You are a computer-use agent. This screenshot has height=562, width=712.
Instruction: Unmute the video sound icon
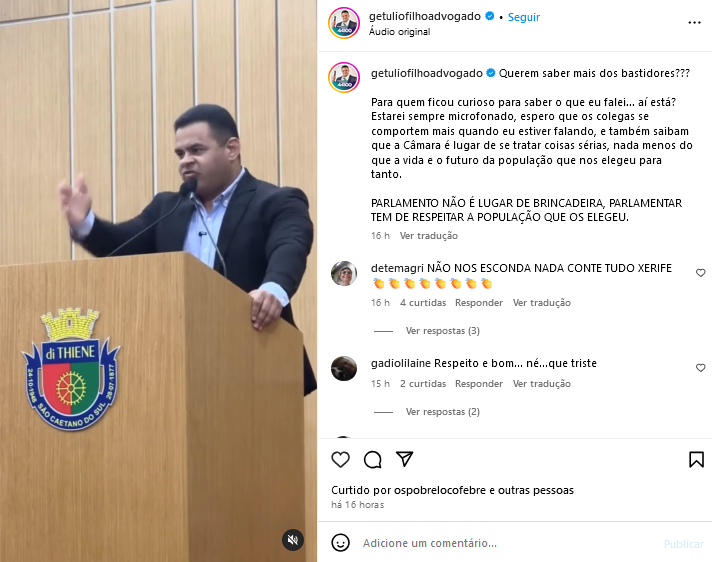pos(293,540)
